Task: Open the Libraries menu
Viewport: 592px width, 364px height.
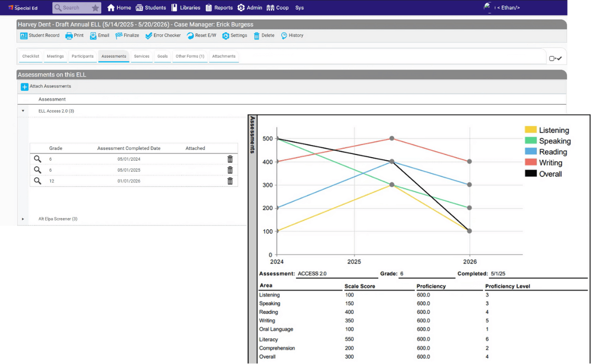Action: coord(186,8)
